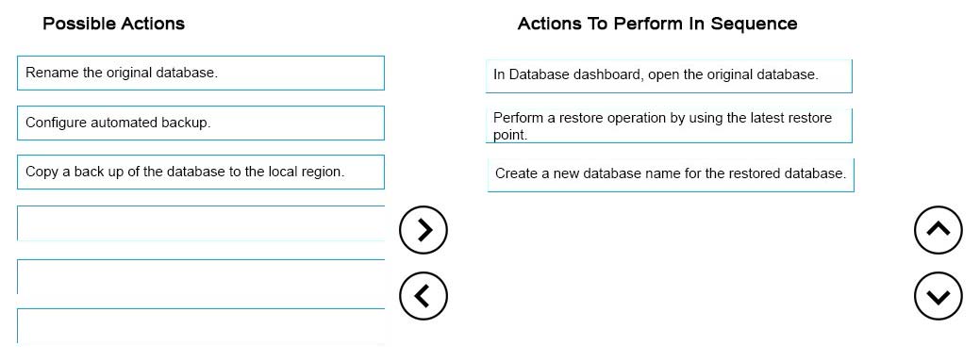Click the move-down arrow button
Image resolution: width=980 pixels, height=362 pixels.
click(938, 296)
